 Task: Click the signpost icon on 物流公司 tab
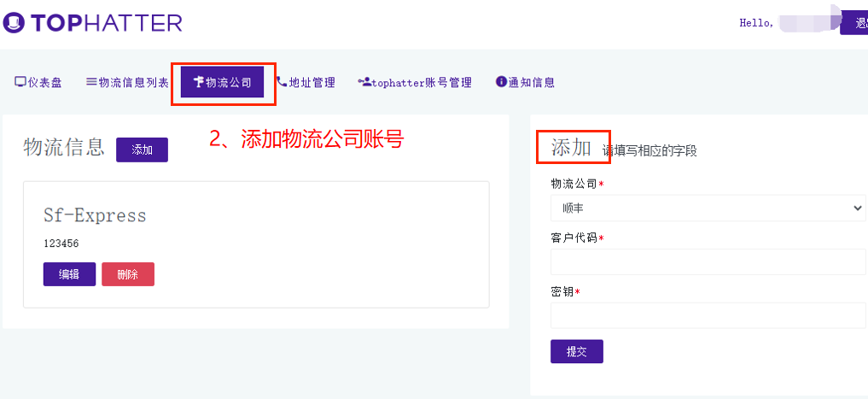tap(199, 82)
